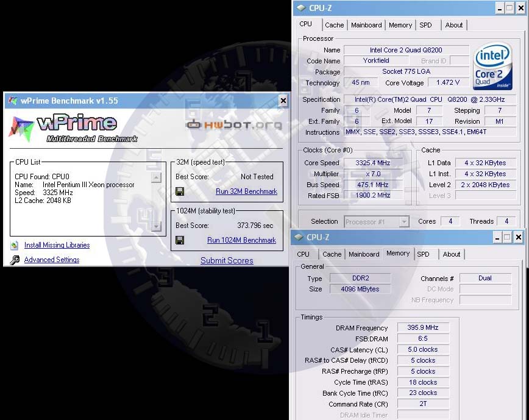Image resolution: width=529 pixels, height=420 pixels.
Task: Click the DRAM Frequency value 395.9 MHz
Action: pyautogui.click(x=423, y=327)
